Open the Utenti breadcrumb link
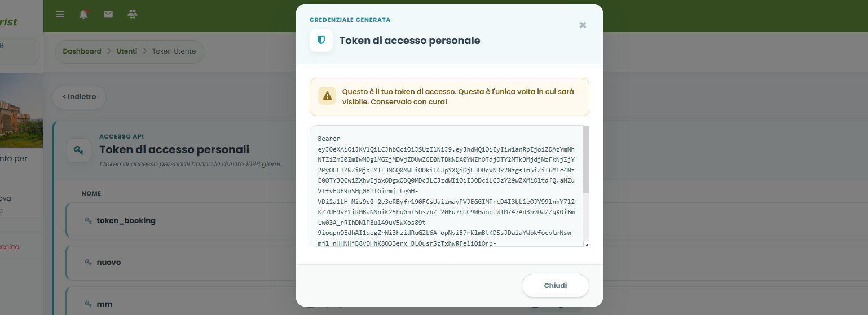 pyautogui.click(x=127, y=51)
